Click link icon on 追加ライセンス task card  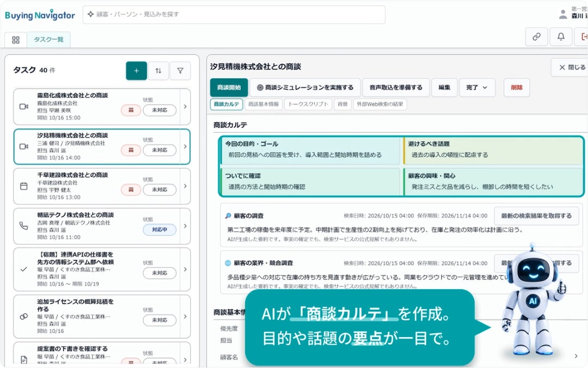click(x=23, y=316)
